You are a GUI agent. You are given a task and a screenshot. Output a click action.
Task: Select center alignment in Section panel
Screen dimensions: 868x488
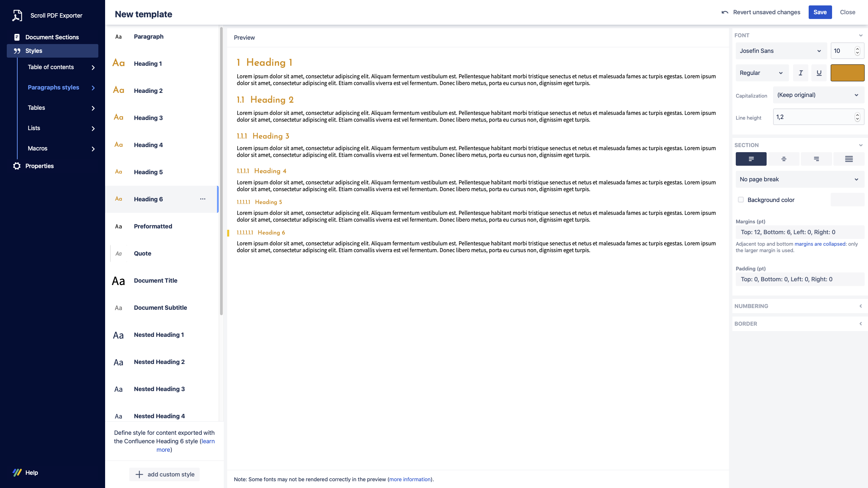point(784,159)
